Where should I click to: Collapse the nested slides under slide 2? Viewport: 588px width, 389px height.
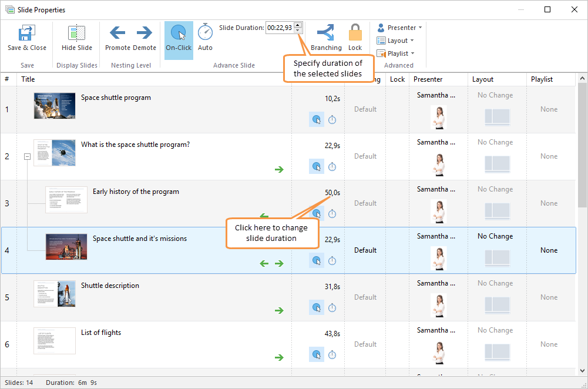(28, 156)
